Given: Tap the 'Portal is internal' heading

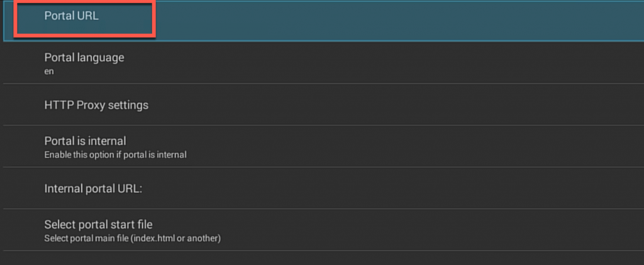Looking at the screenshot, I should click(x=86, y=141).
